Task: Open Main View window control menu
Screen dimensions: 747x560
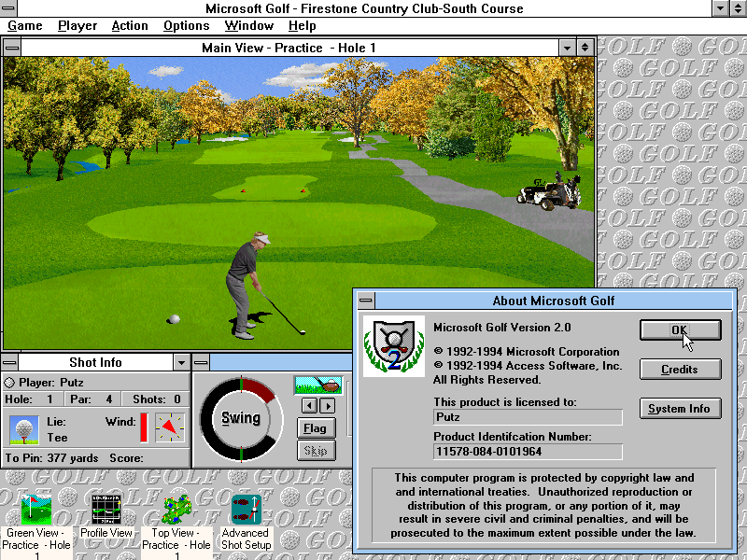Action: click(x=12, y=48)
